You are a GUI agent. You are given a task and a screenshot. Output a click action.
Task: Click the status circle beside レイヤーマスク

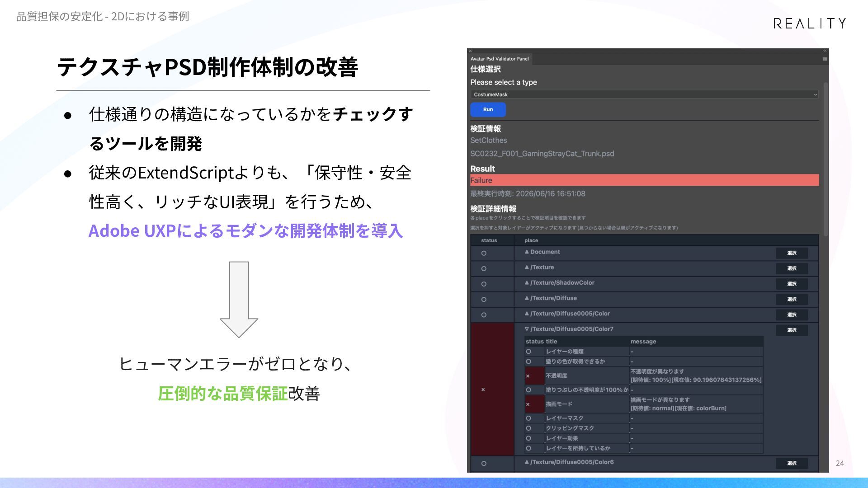528,418
